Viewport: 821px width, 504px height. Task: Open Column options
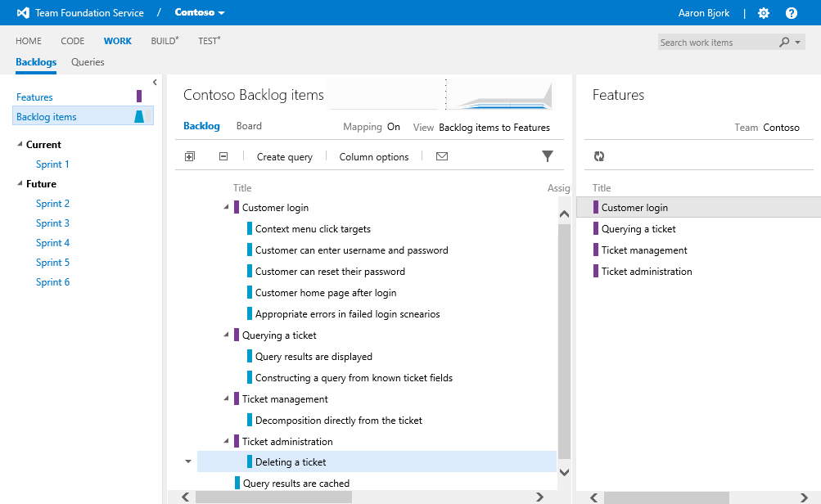[373, 155]
